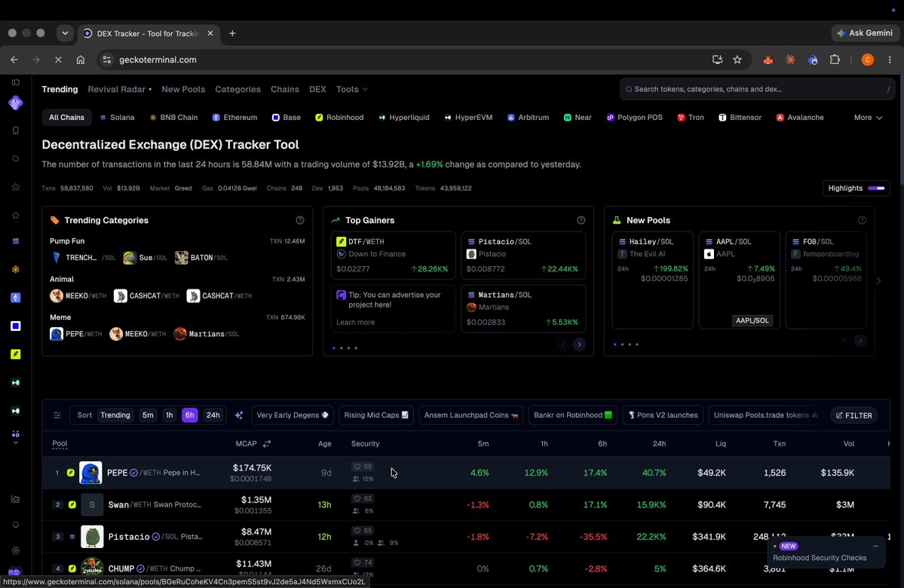Select BNB Chain cube icon in sidebar
The width and height of the screenshot is (904, 588).
pyautogui.click(x=16, y=269)
